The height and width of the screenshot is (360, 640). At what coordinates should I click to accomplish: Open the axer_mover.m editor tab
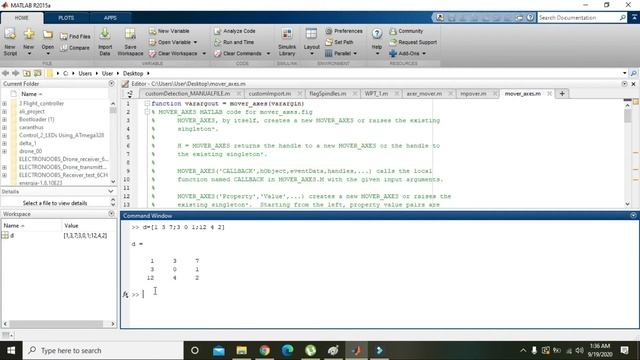424,94
